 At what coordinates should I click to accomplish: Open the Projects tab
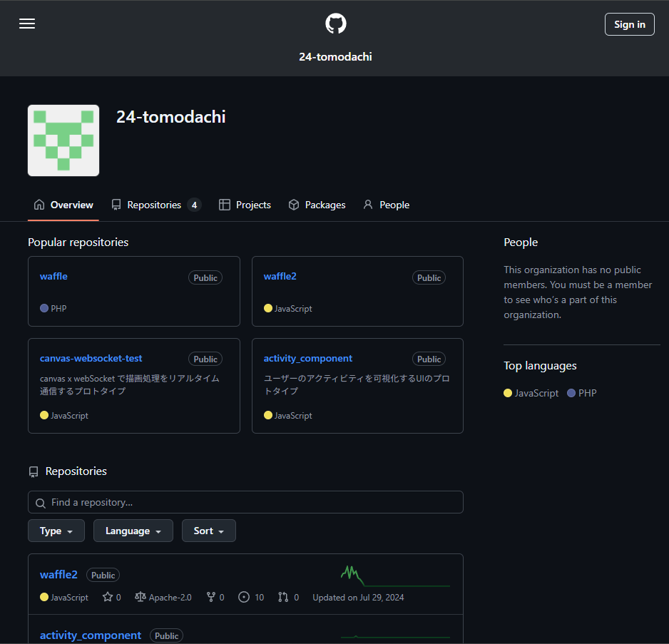coord(245,205)
